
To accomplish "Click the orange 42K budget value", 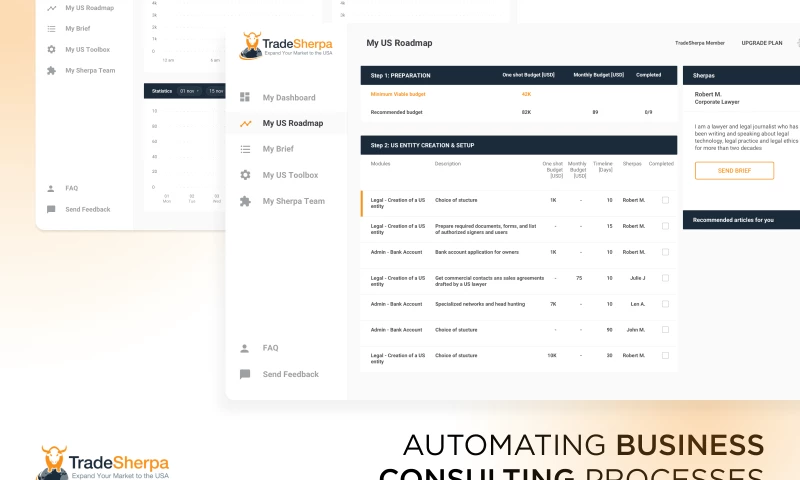I will click(x=527, y=94).
